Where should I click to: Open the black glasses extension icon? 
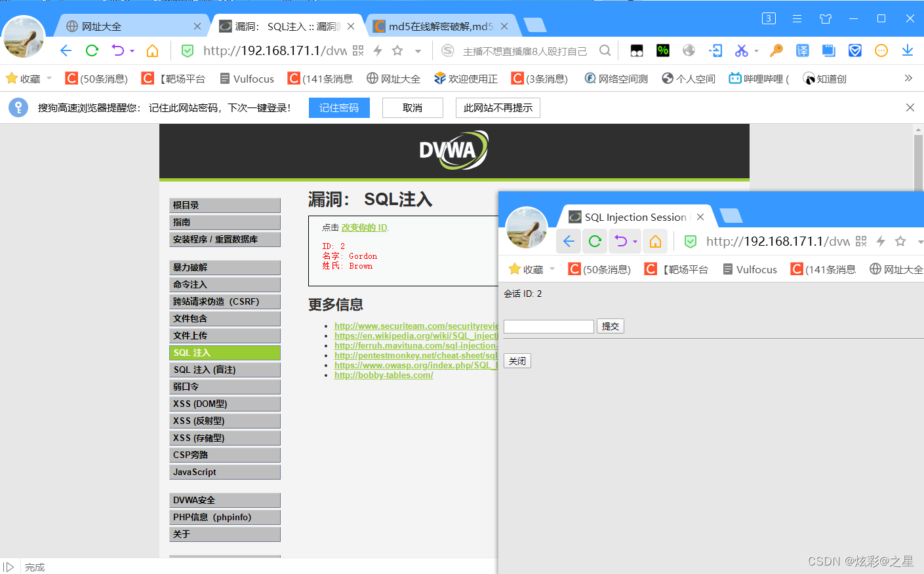637,50
